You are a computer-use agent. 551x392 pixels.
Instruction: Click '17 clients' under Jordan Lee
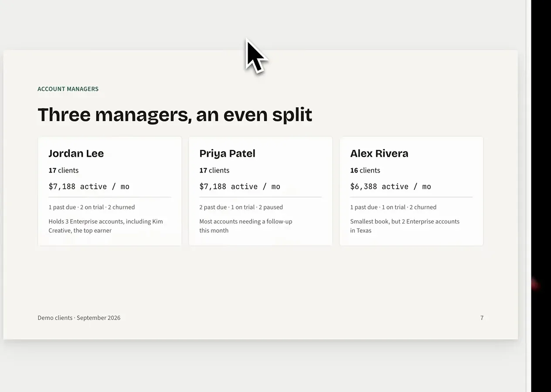[64, 170]
